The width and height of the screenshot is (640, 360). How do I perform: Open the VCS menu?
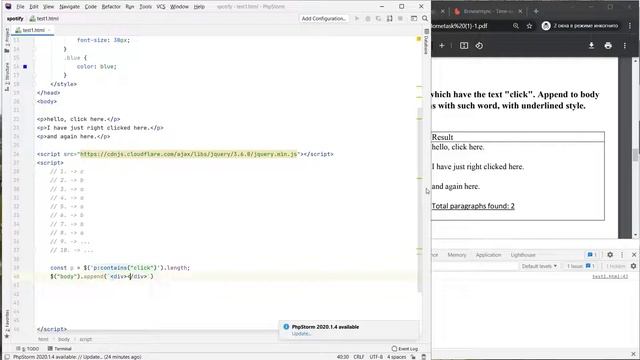coord(161,7)
